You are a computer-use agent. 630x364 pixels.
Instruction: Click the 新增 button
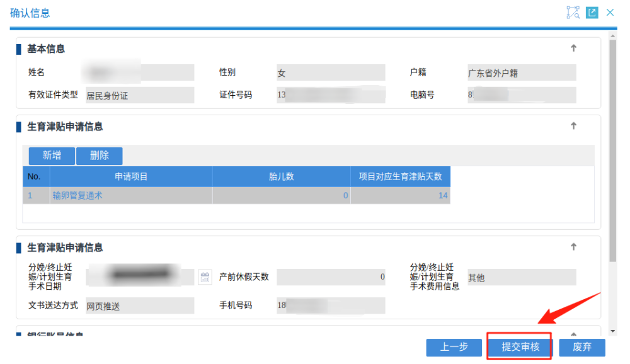click(52, 156)
